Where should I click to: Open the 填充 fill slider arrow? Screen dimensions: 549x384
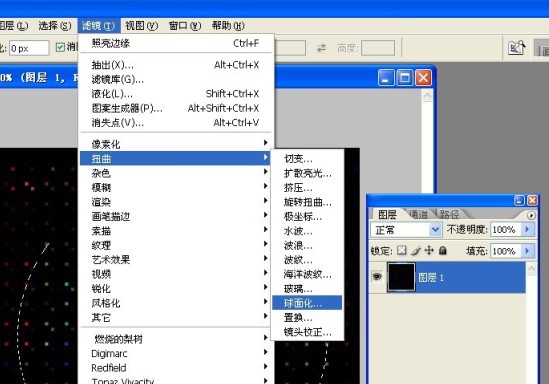click(527, 251)
